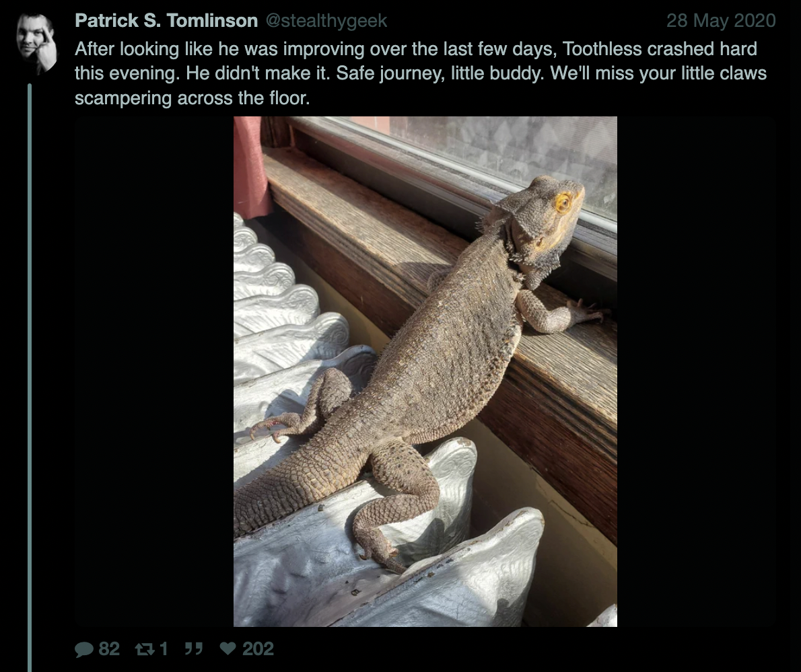The height and width of the screenshot is (672, 801).
Task: Click the reply speech bubble icon
Action: [x=84, y=649]
